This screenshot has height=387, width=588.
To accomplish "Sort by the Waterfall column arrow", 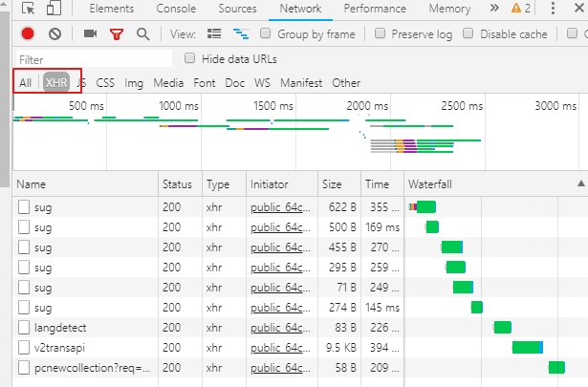I will point(579,183).
